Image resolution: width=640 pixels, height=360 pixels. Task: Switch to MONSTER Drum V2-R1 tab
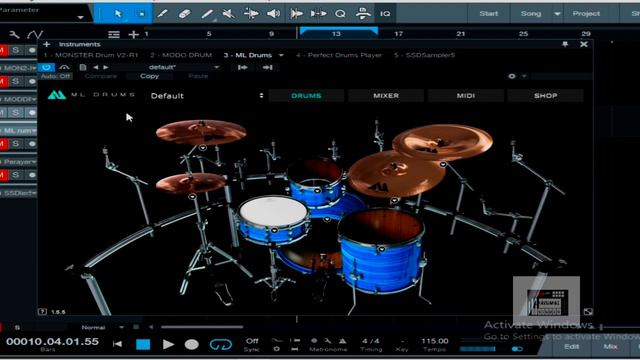point(91,55)
